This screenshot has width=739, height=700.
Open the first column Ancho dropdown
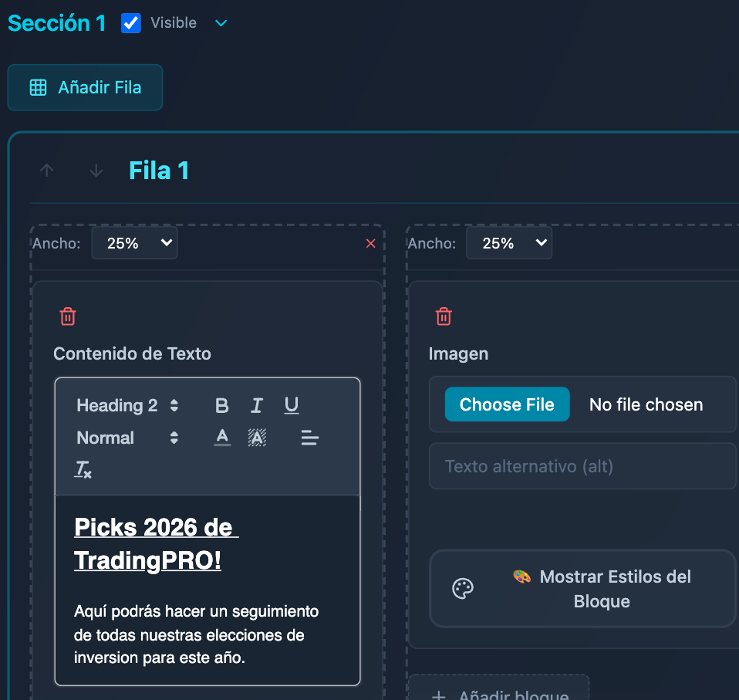click(x=135, y=243)
